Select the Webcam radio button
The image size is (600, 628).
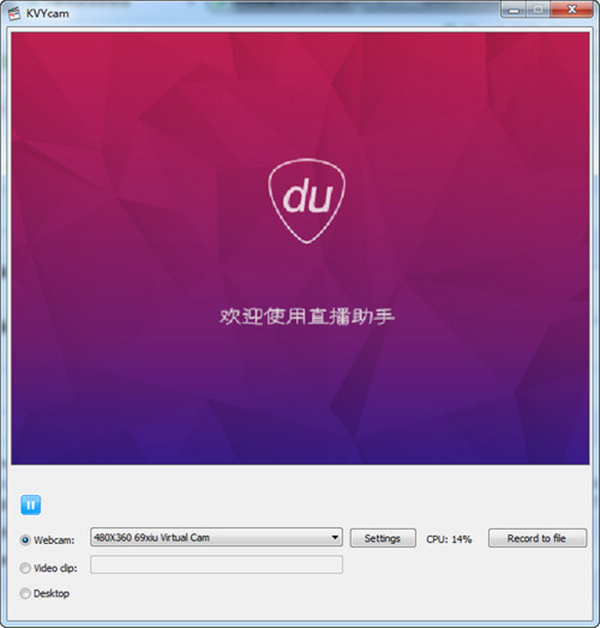tap(25, 539)
